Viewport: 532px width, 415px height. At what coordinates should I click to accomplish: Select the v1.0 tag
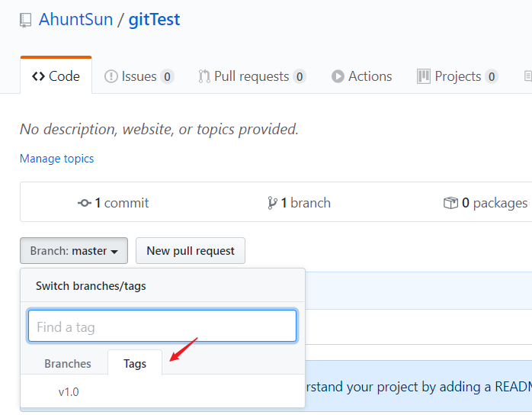click(x=69, y=392)
